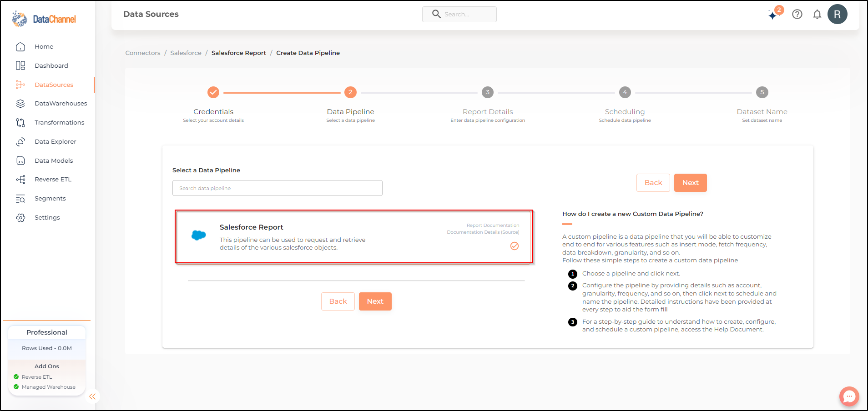
Task: Open the Reverse ETL icon
Action: point(20,180)
